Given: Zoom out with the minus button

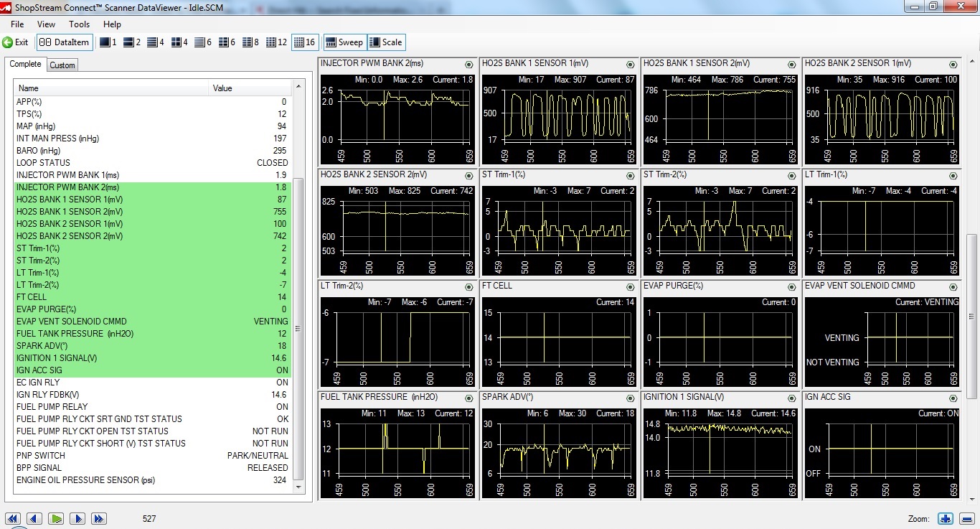Looking at the screenshot, I should pos(966,518).
